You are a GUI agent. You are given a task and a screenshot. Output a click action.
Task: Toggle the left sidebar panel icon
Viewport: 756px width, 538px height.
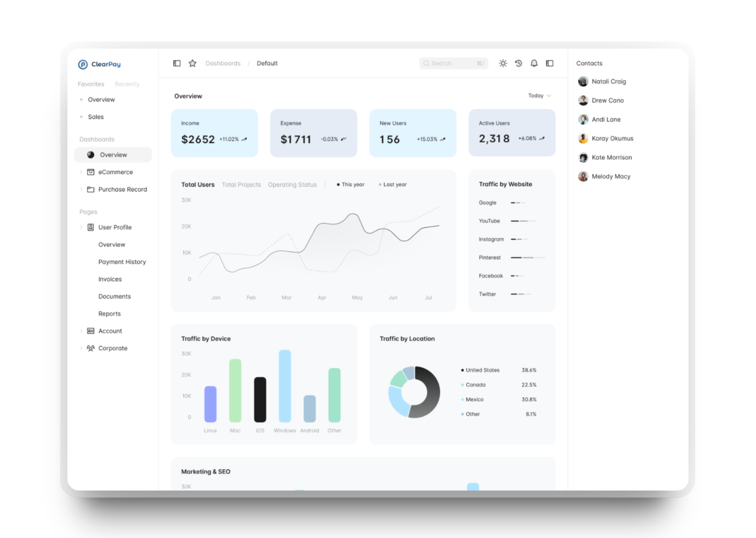177,63
